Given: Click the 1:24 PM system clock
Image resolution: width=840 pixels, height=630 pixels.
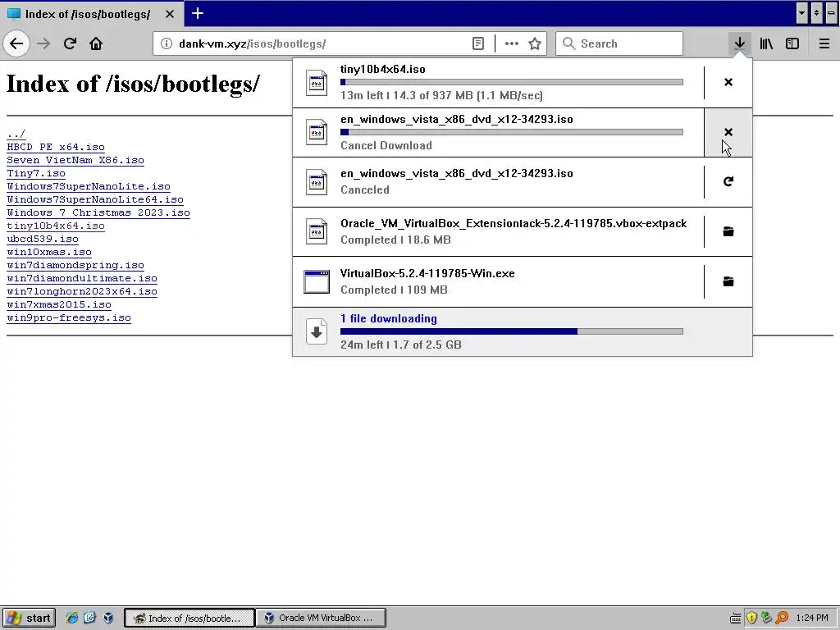Looking at the screenshot, I should (812, 618).
